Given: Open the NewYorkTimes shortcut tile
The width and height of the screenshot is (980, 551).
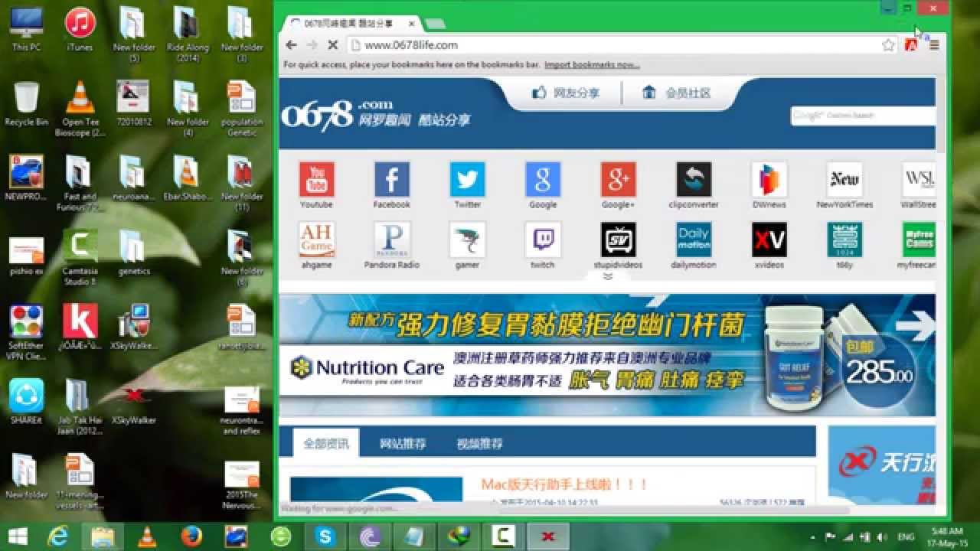Looking at the screenshot, I should tap(844, 185).
